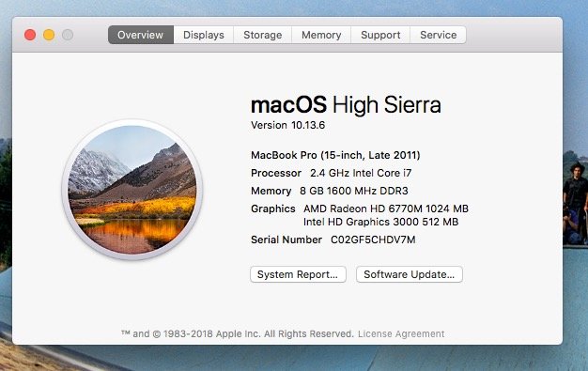Click the macOS High Sierra title
The width and height of the screenshot is (588, 371).
coord(346,104)
